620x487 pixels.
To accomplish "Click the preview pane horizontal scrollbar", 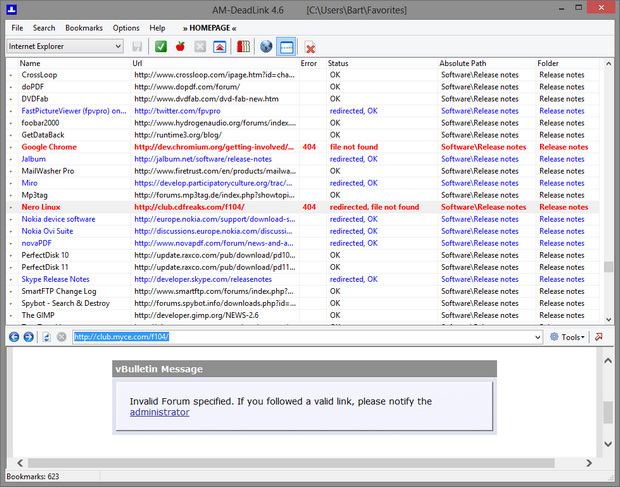I will (291, 463).
